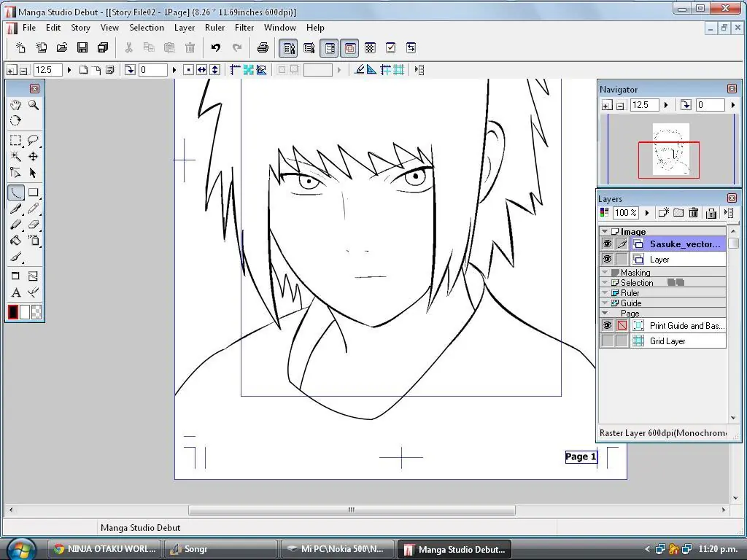Collapse the Page group
The image size is (747, 560).
(x=605, y=314)
